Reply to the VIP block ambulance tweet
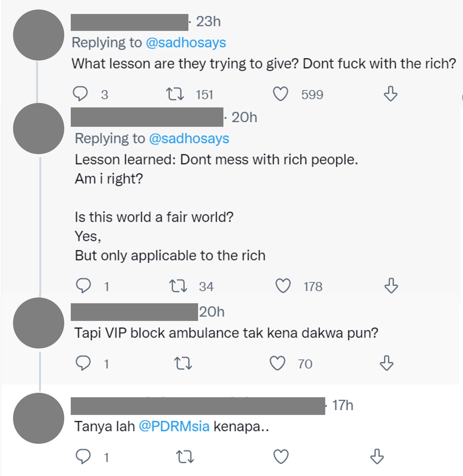 tap(83, 363)
